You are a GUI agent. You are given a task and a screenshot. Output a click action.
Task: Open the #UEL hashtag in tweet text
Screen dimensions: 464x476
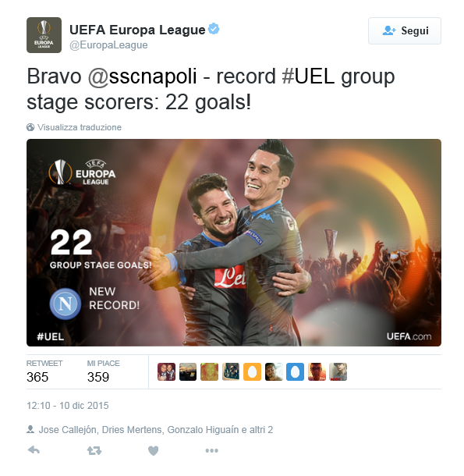pyautogui.click(x=308, y=76)
